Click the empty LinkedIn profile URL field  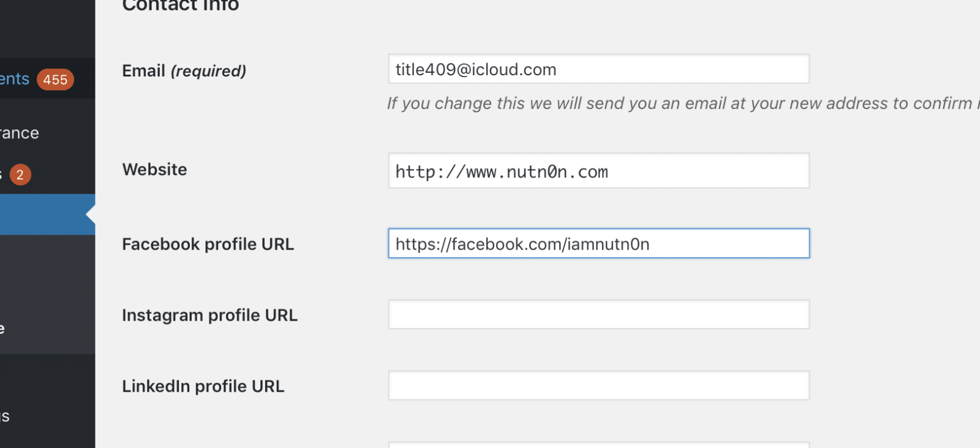click(x=598, y=386)
